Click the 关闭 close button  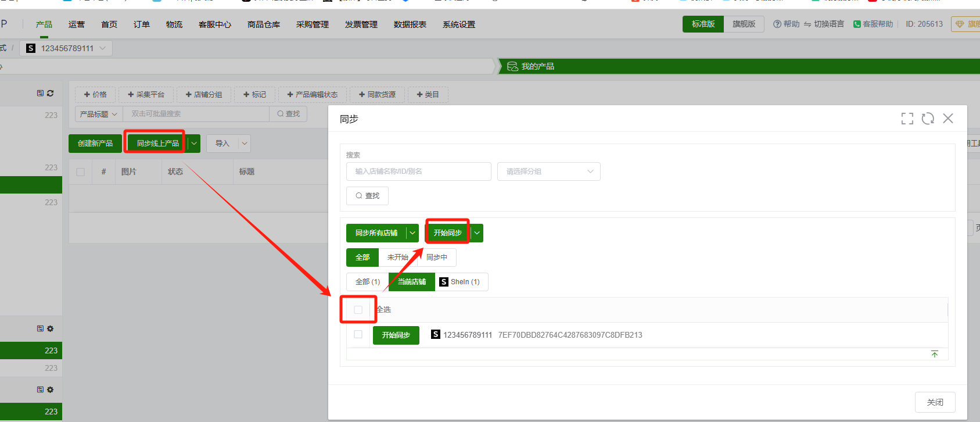(934, 402)
